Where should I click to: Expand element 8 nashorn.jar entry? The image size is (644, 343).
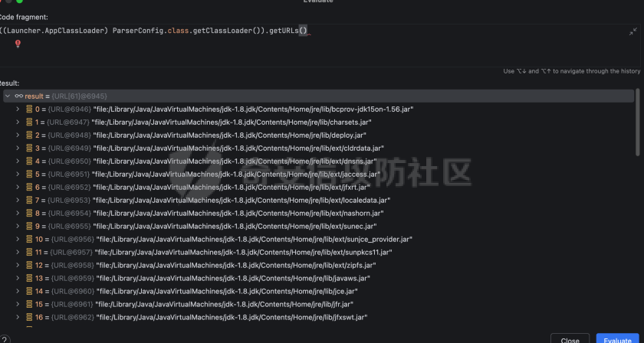click(18, 213)
